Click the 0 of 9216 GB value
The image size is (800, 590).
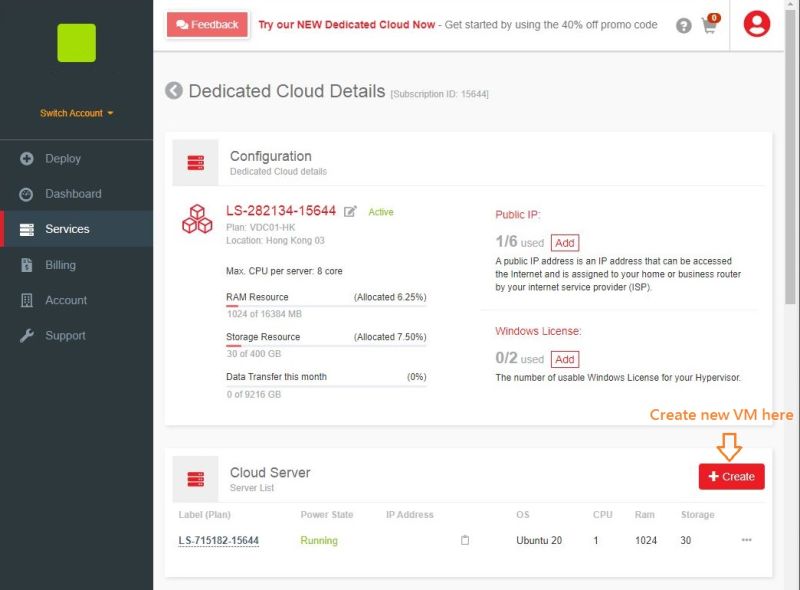(254, 394)
